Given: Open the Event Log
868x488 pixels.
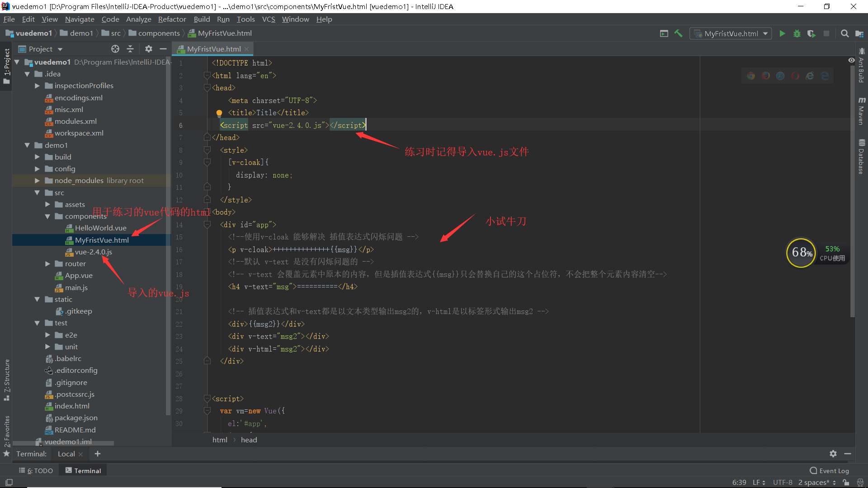Looking at the screenshot, I should coord(829,470).
